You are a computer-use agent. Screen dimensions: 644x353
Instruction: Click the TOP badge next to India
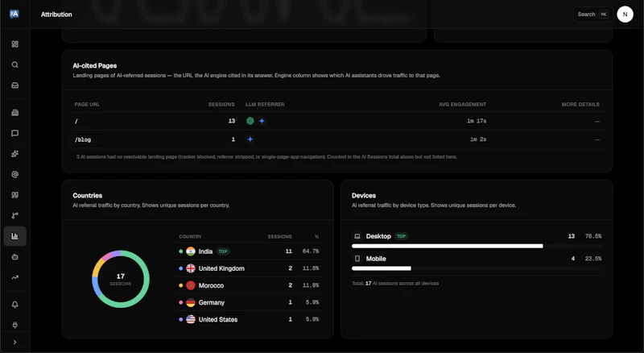pos(223,251)
